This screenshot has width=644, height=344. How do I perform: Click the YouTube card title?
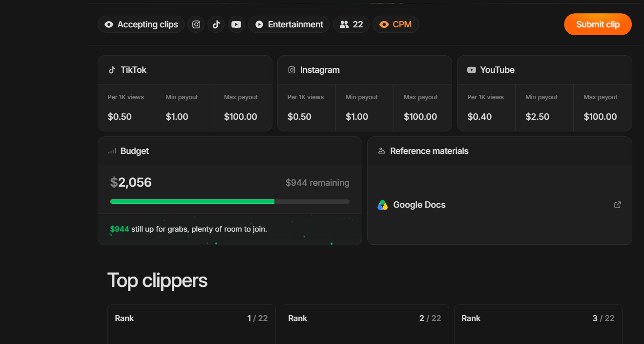point(497,70)
